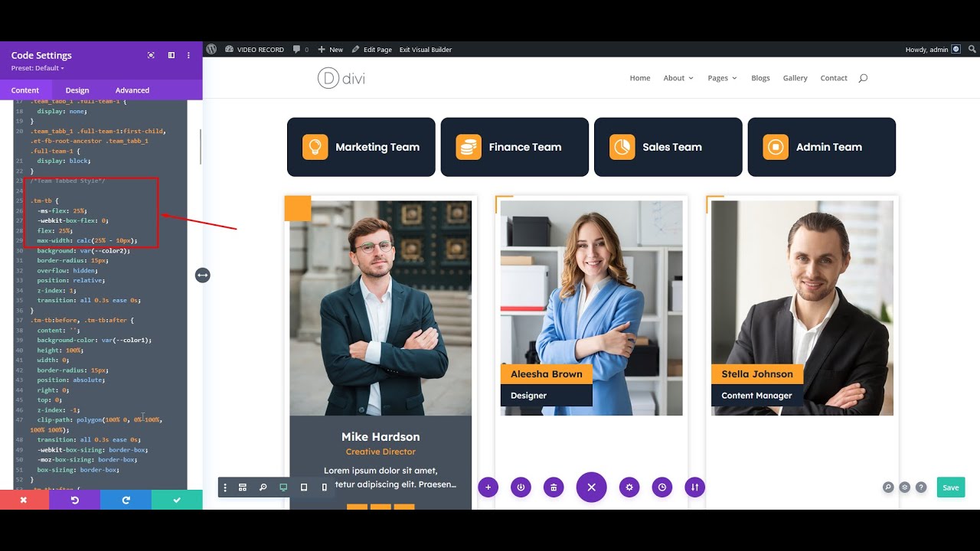Viewport: 980px width, 551px height.
Task: Open the layers icon near Save
Action: [904, 487]
